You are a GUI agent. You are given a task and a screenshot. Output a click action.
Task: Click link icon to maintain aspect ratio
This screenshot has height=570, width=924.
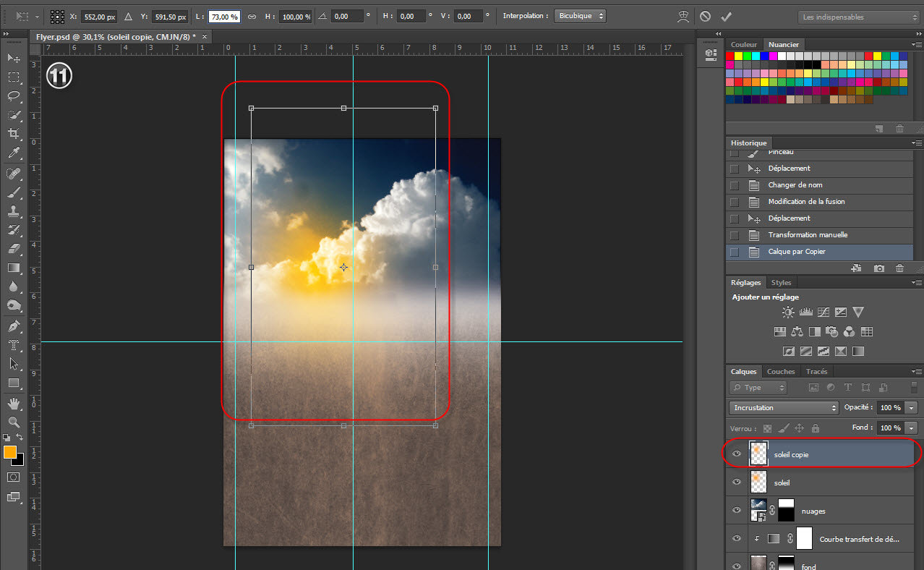(x=252, y=16)
